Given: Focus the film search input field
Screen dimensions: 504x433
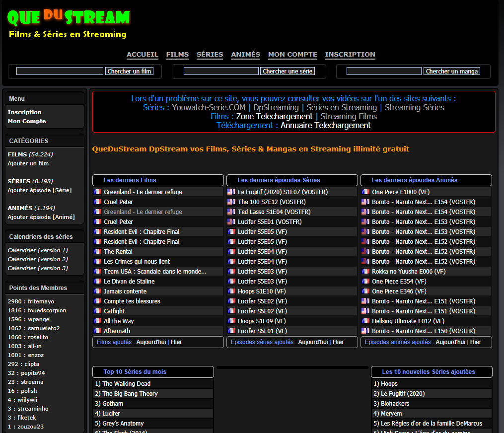Looking at the screenshot, I should click(60, 71).
